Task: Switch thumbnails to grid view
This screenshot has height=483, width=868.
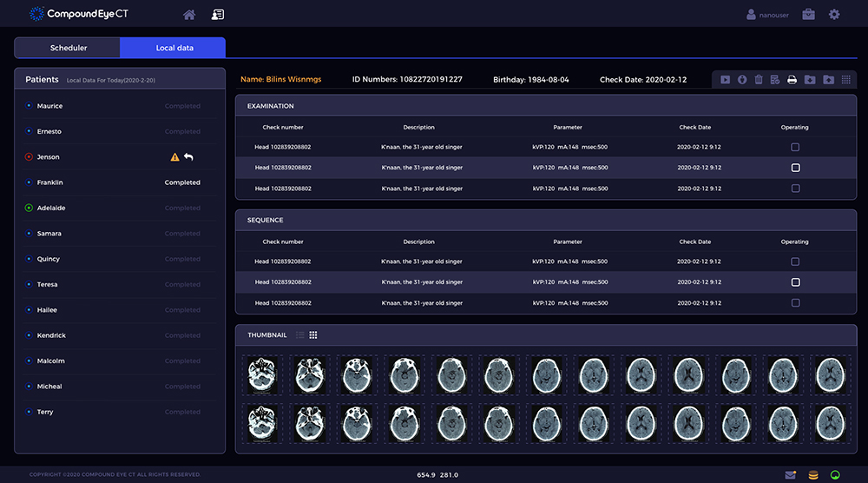Action: pos(313,335)
